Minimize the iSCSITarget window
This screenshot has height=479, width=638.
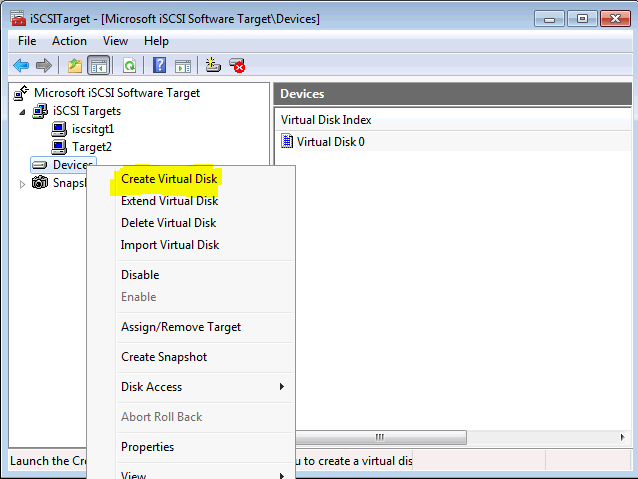point(549,19)
